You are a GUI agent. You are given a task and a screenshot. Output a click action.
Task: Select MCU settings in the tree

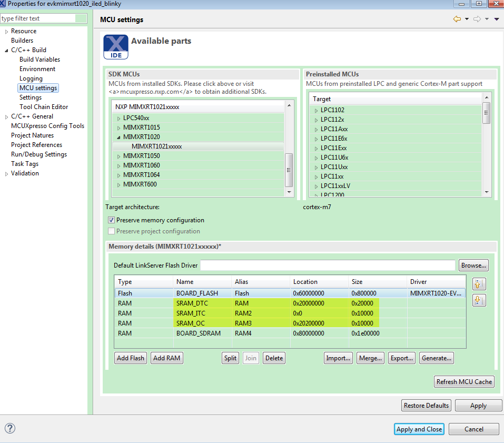(x=38, y=88)
